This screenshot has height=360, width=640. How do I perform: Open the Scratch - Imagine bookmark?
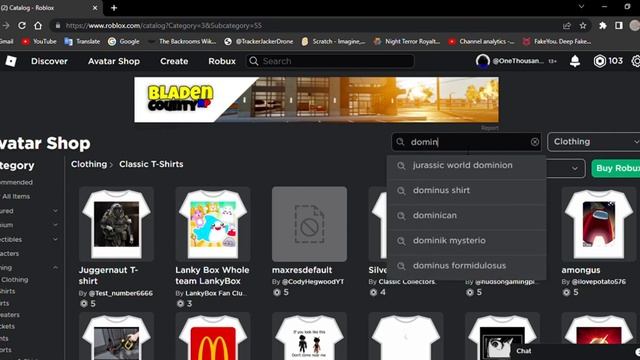tap(333, 41)
